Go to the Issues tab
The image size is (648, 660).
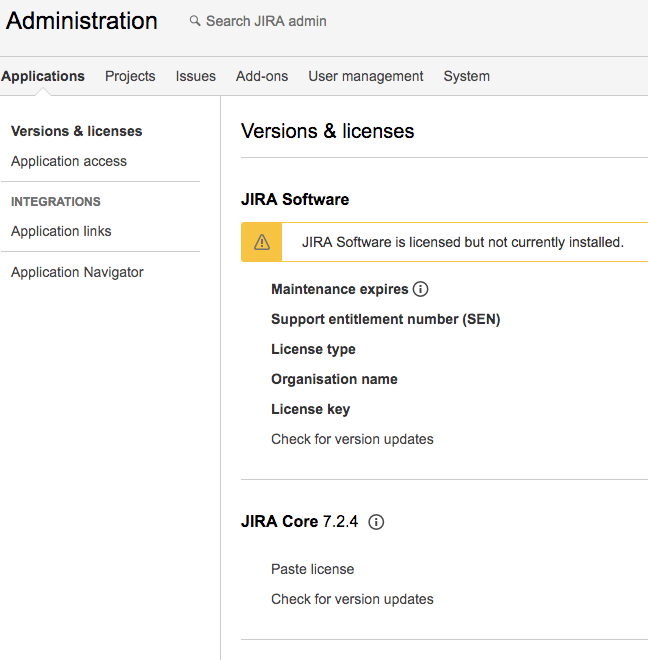click(195, 76)
